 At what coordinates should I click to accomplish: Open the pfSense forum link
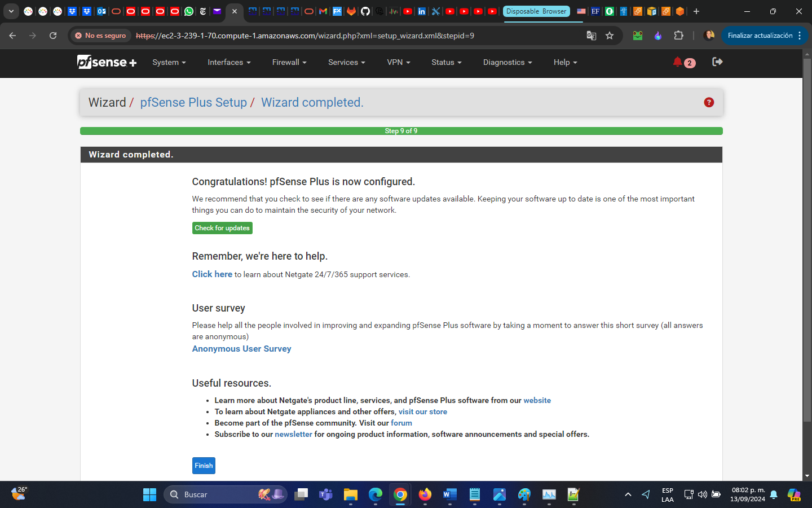401,423
